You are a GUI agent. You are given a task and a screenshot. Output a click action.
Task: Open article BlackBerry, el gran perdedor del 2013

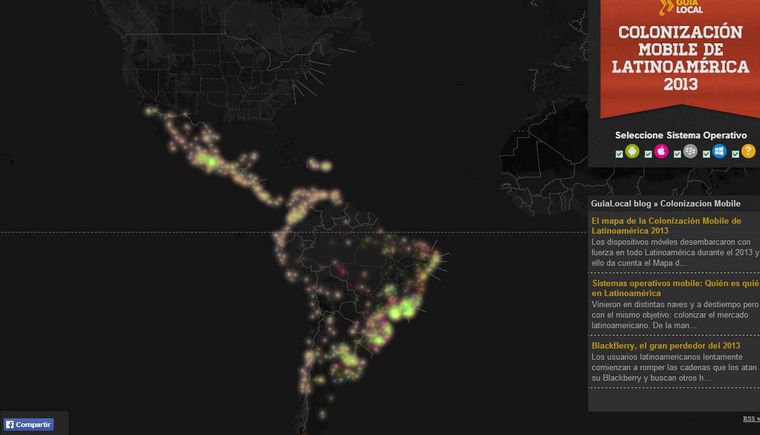(x=665, y=345)
